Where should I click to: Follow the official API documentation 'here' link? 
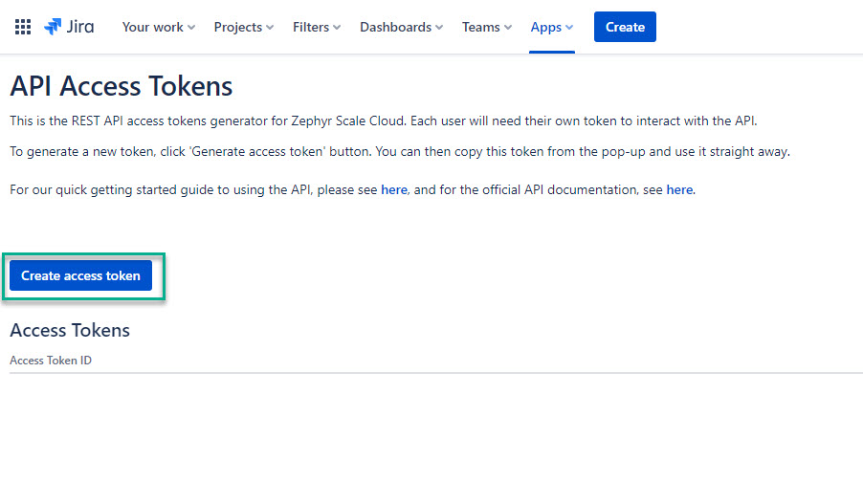(679, 189)
